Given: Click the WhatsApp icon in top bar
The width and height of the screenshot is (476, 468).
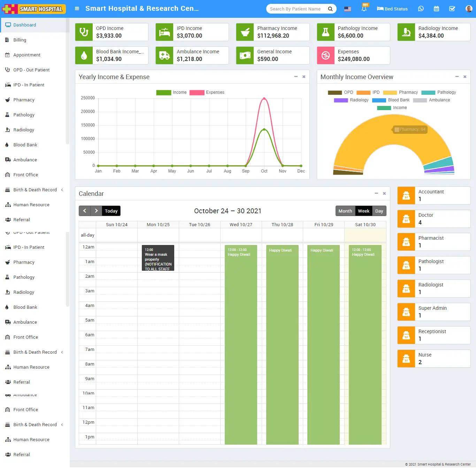Looking at the screenshot, I should click(421, 9).
